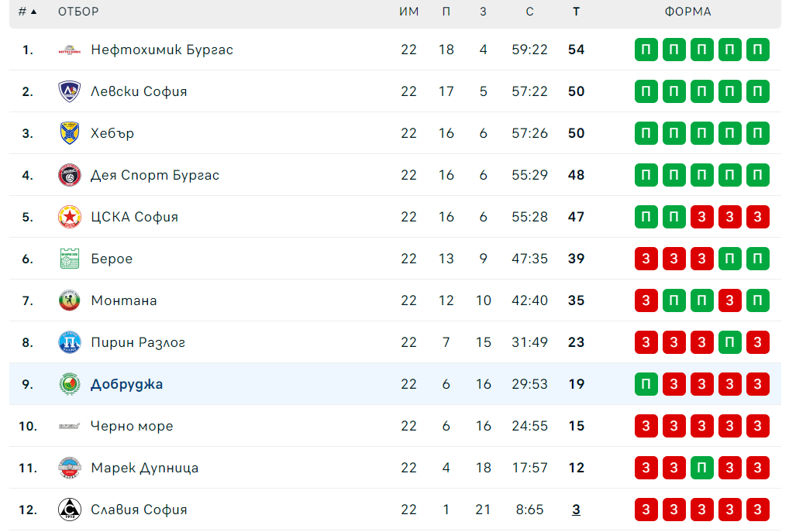
Task: Click the Славия София black-white logo
Action: point(70,510)
